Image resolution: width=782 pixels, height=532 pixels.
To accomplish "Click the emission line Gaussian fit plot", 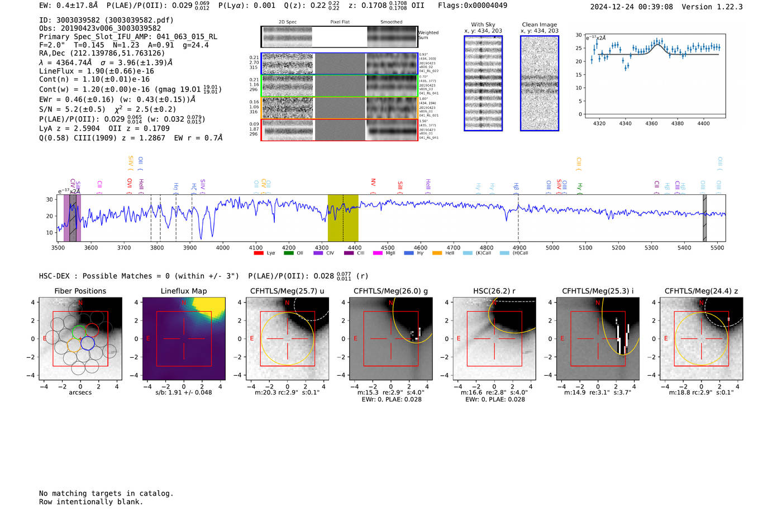I will 655,75.
